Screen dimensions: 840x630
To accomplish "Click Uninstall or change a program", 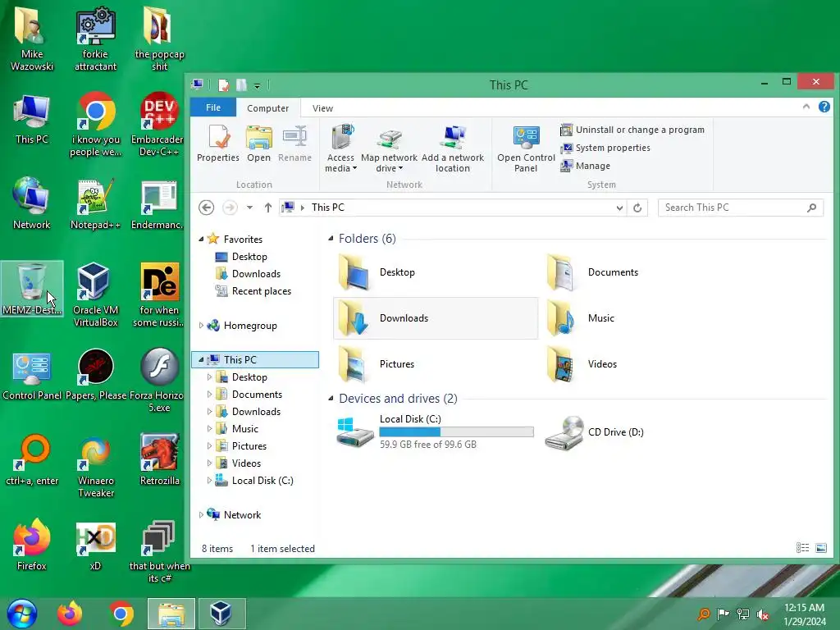I will 632,130.
